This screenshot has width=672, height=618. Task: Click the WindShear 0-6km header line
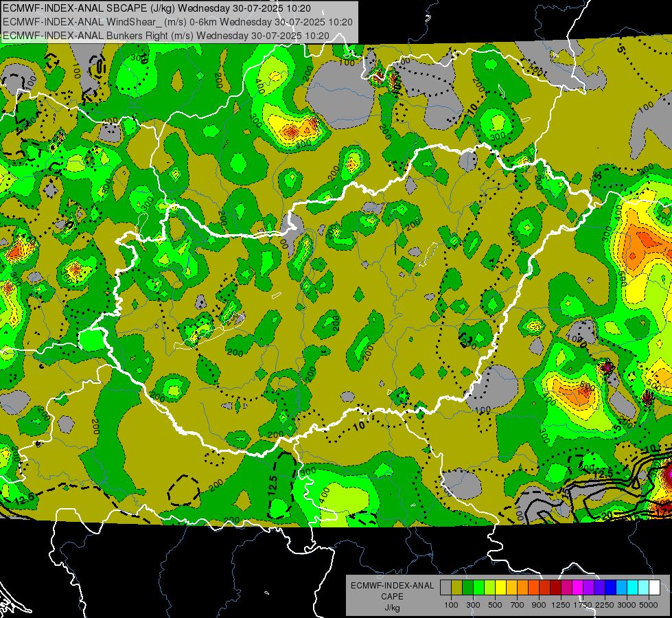coord(178,22)
